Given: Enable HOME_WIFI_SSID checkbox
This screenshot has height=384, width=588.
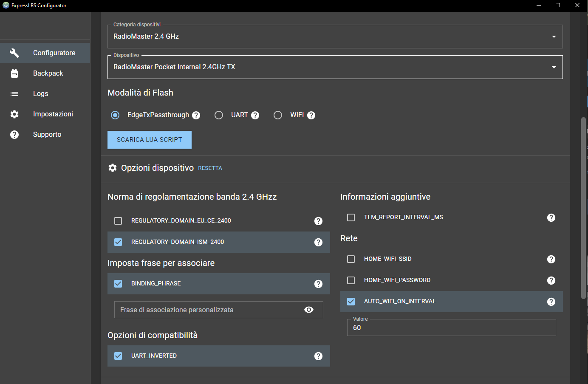Looking at the screenshot, I should coord(351,259).
